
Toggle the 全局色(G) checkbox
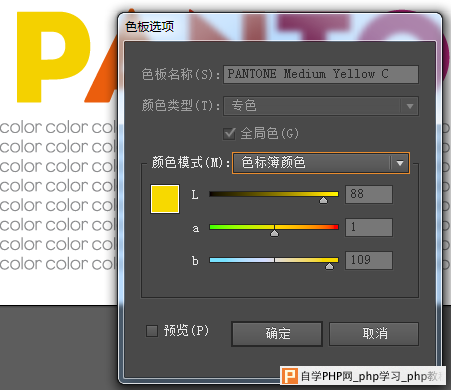pyautogui.click(x=229, y=134)
